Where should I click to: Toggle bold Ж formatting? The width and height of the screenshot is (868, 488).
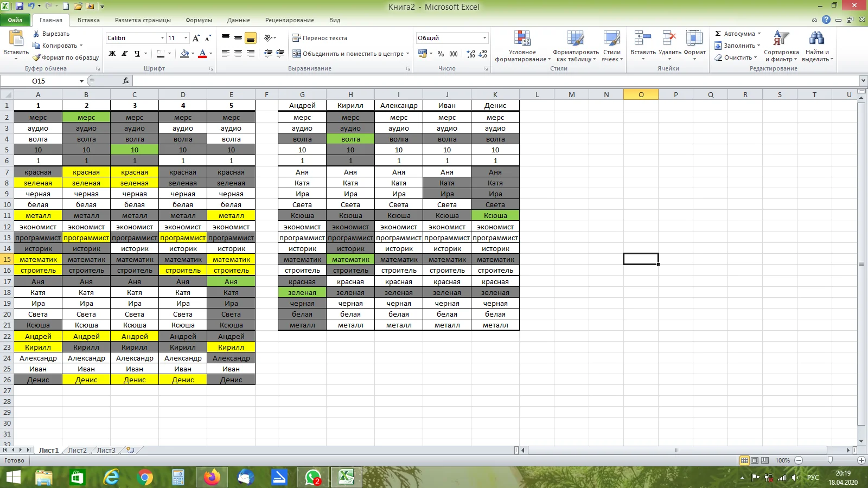click(112, 54)
